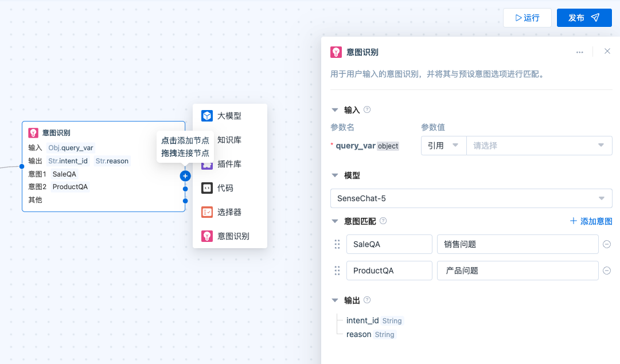Click the 其他 output connector dot
Screen dimensions: 620x364
click(x=185, y=201)
